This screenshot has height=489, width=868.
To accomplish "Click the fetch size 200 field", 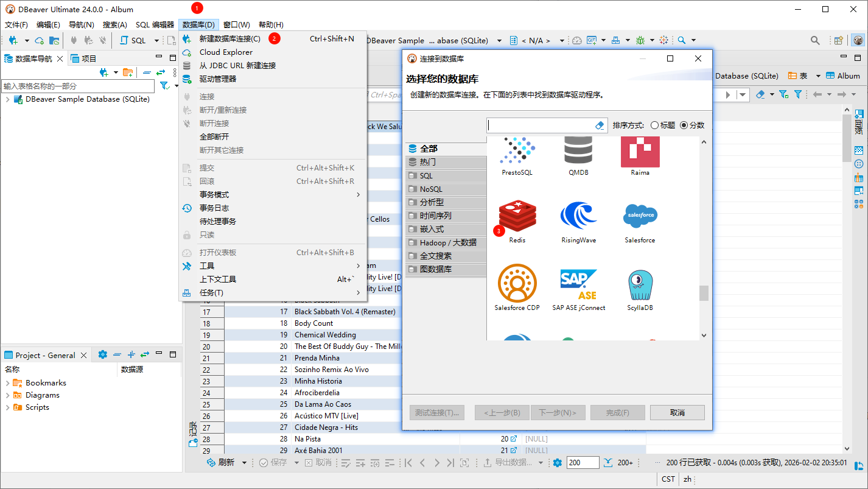I will click(583, 463).
